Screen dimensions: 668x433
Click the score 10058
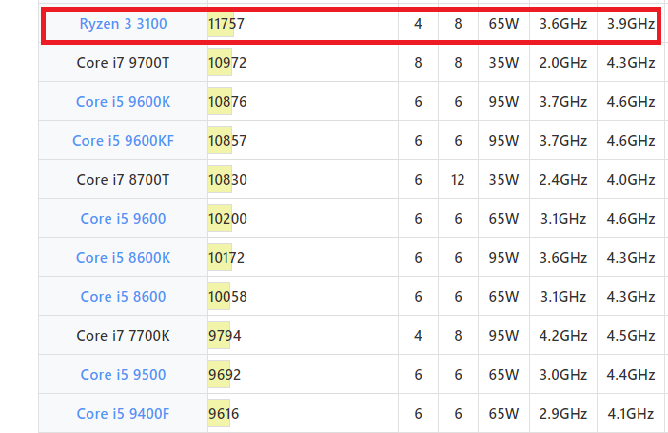coord(227,297)
